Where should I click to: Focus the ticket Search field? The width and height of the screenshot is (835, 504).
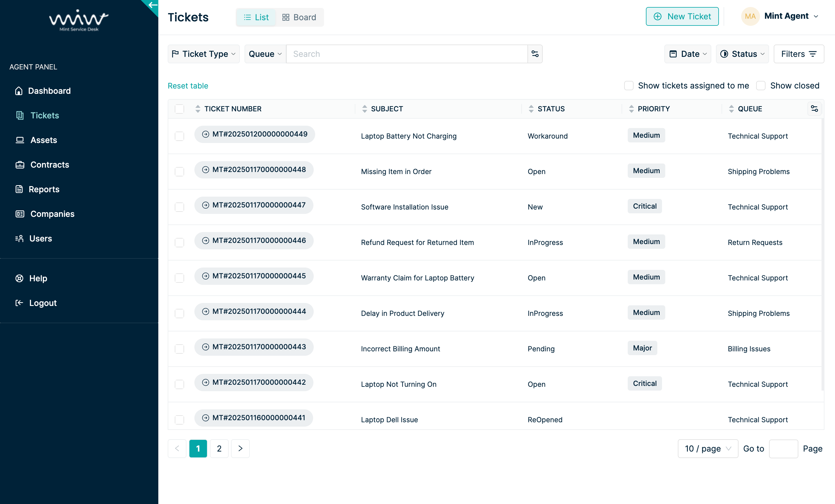(407, 54)
